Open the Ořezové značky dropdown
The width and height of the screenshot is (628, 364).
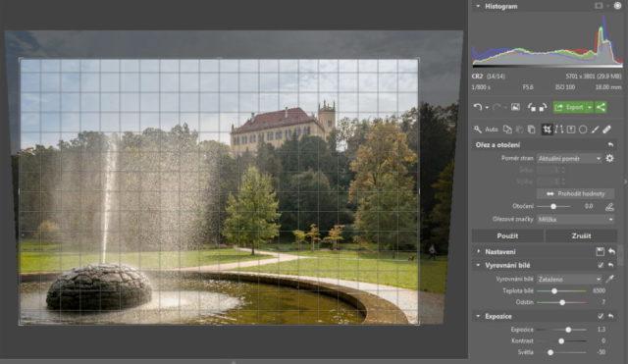[x=575, y=220]
